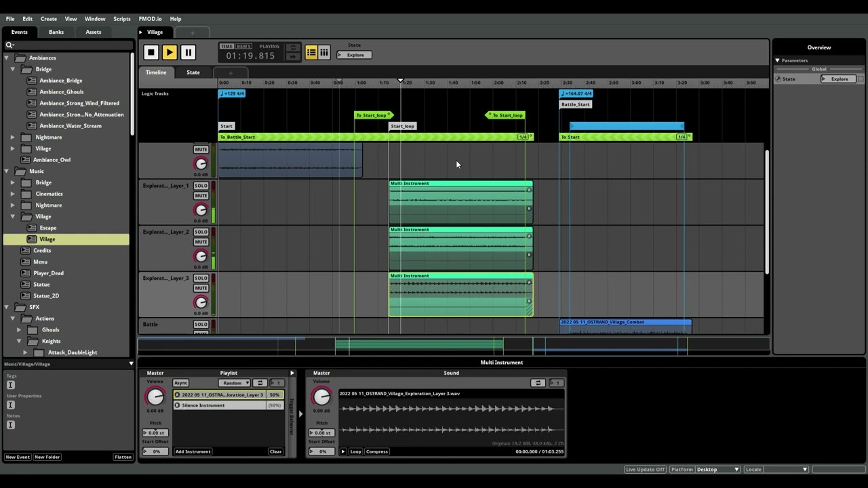Stop playback with the Stop button
Screen dimensions: 868x488
point(151,52)
